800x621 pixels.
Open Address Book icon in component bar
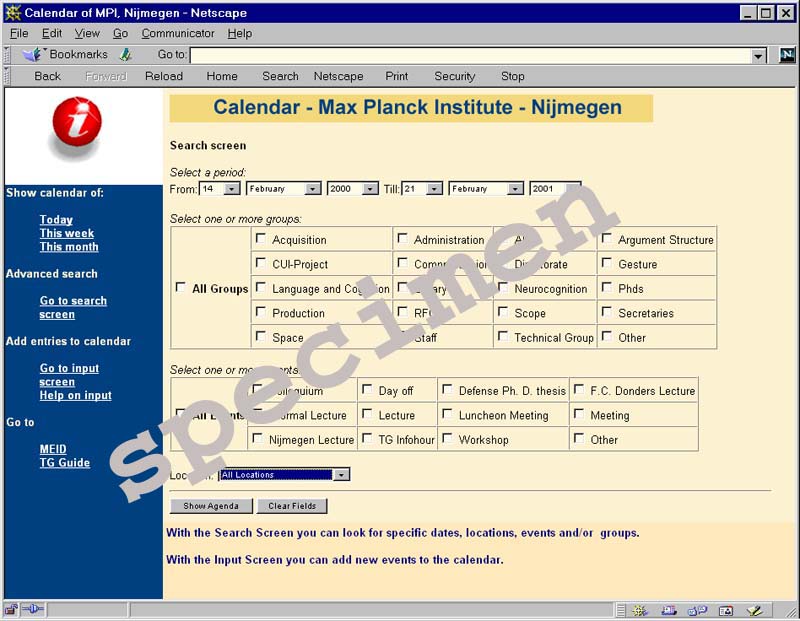pyautogui.click(x=726, y=610)
